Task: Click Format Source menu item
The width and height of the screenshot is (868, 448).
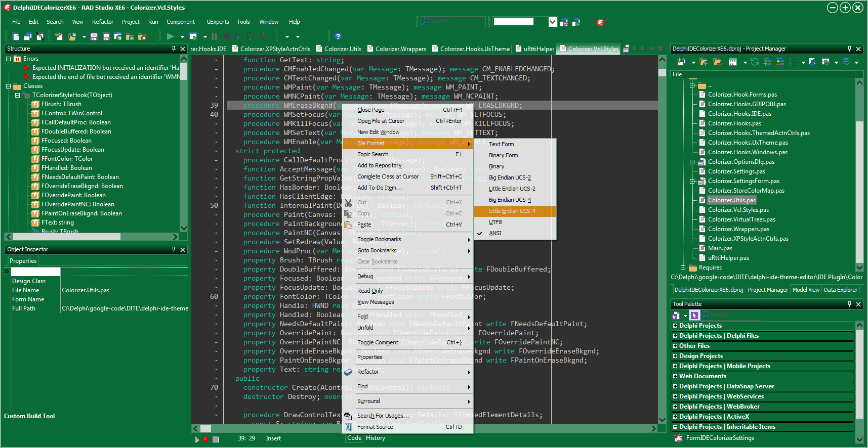Action: 407,427
